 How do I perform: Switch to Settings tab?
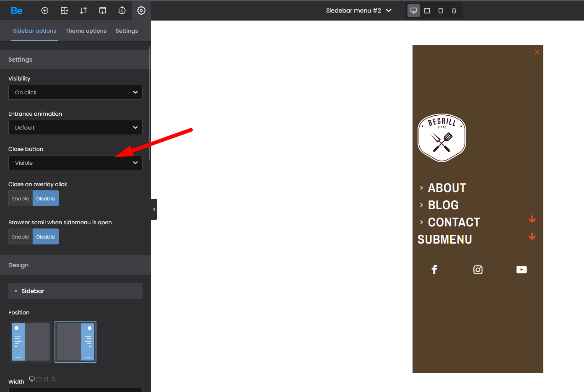pyautogui.click(x=127, y=31)
